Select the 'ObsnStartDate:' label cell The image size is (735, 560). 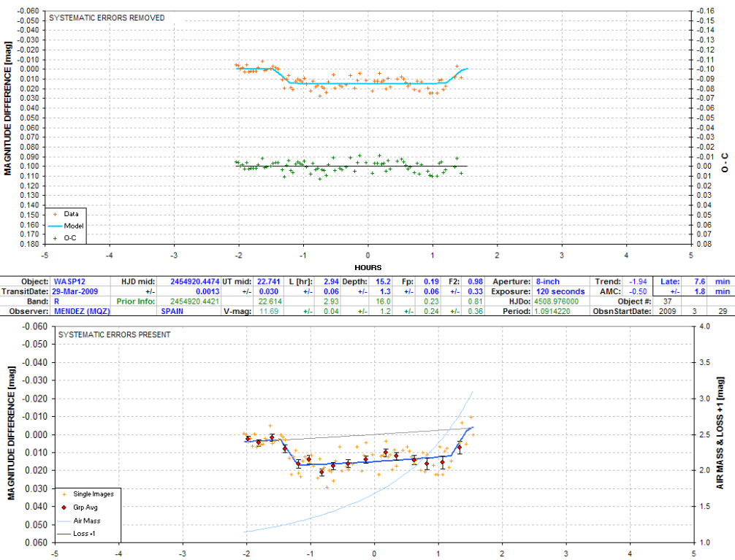(622, 311)
